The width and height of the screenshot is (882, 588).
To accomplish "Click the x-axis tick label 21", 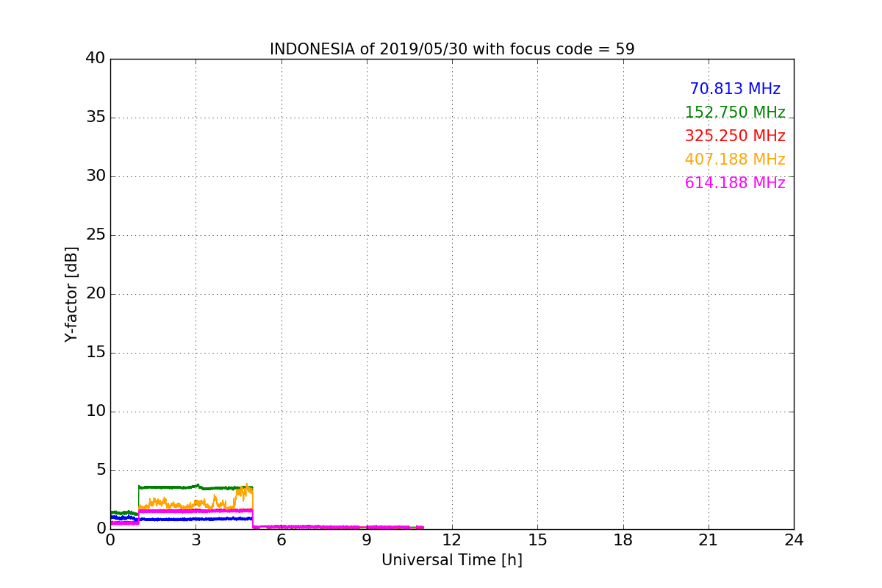I will click(x=709, y=540).
